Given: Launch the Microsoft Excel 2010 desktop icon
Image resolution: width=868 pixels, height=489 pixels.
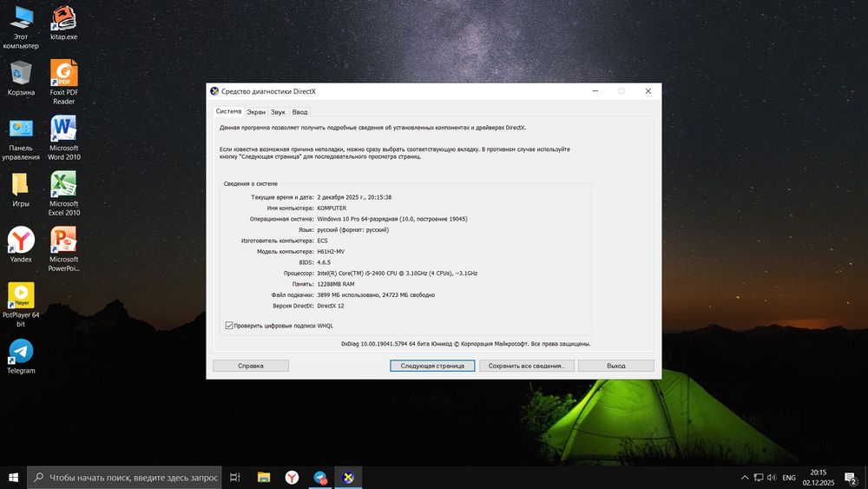Looking at the screenshot, I should (63, 194).
